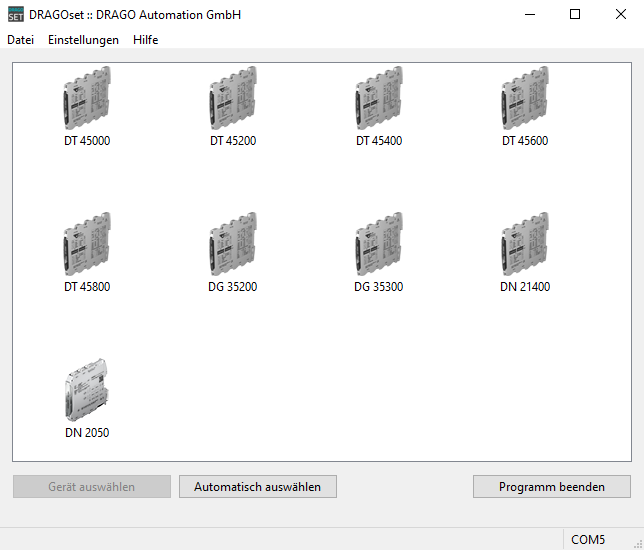Click the COM5 status bar entry
This screenshot has width=644, height=550.
point(588,539)
